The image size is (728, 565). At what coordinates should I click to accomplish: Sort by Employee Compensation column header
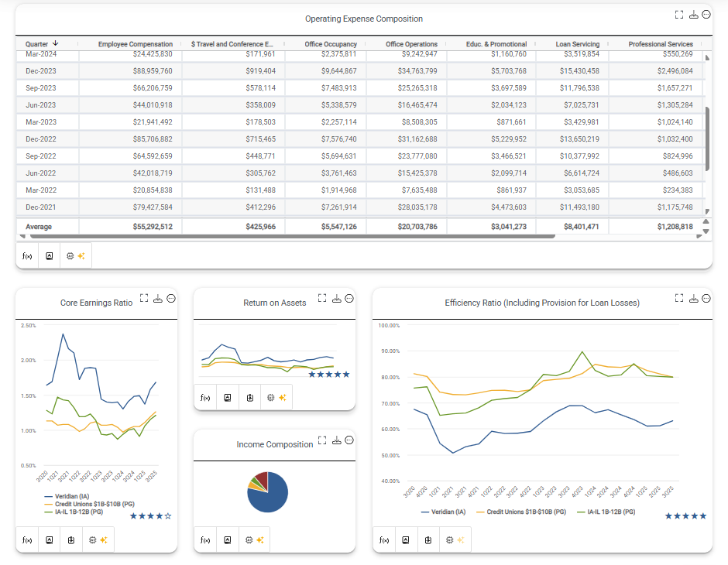135,44
